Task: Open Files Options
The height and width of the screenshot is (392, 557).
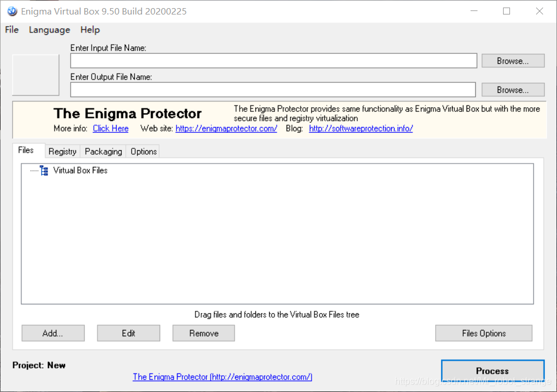Action: tap(484, 333)
